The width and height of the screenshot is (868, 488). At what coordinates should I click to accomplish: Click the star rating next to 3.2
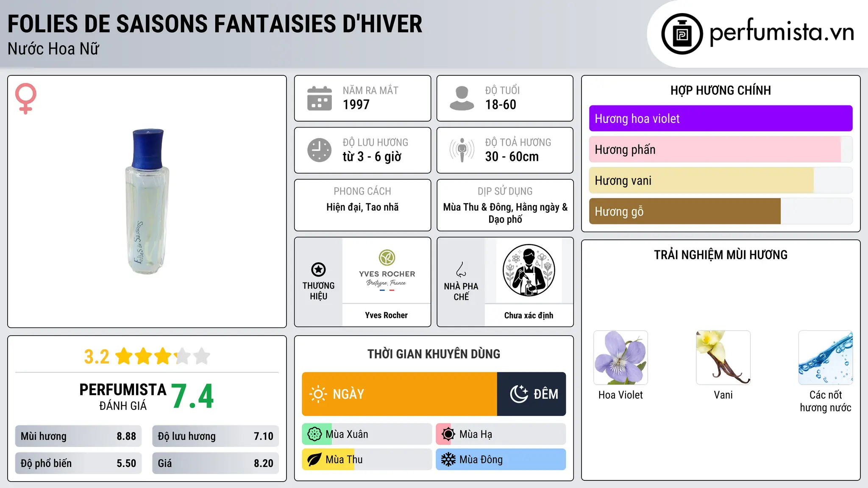point(163,356)
